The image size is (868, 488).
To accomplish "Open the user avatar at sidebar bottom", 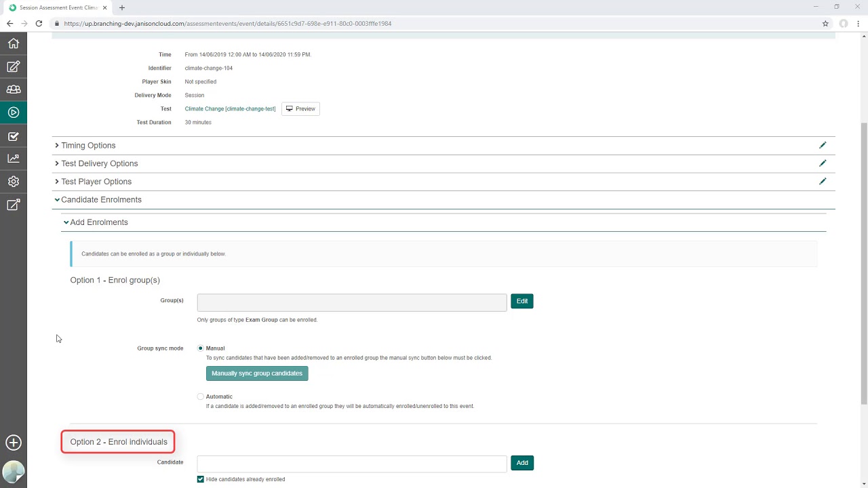I will (x=14, y=472).
